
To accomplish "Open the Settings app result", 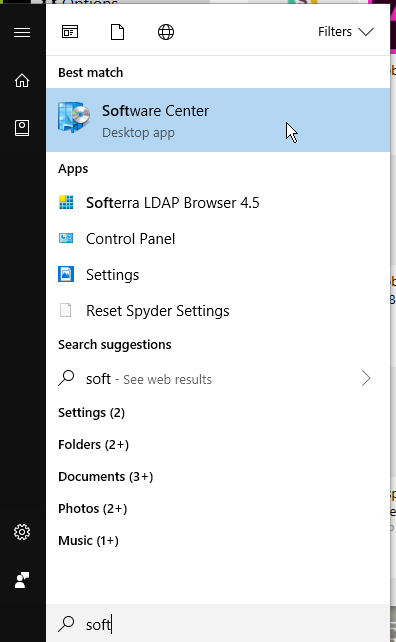I will coord(218,275).
